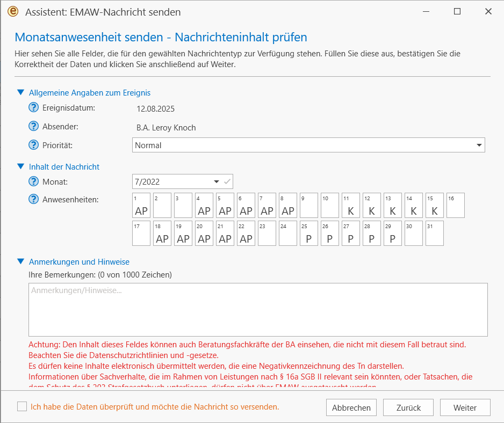Select attendance cell for day 7
Image resolution: width=504 pixels, height=423 pixels.
[267, 205]
